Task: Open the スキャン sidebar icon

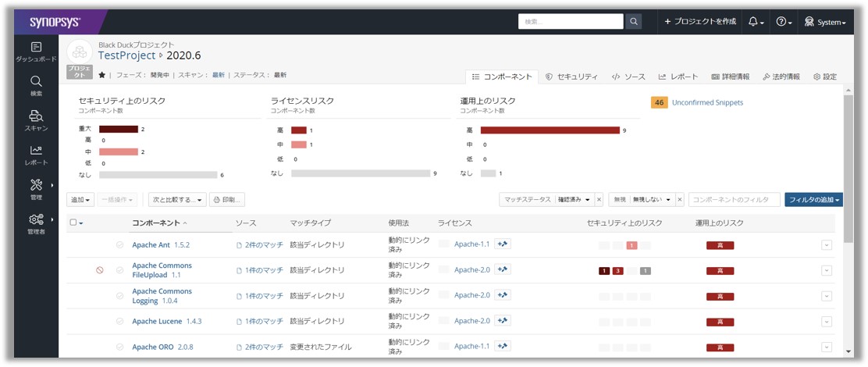Action: (36, 119)
